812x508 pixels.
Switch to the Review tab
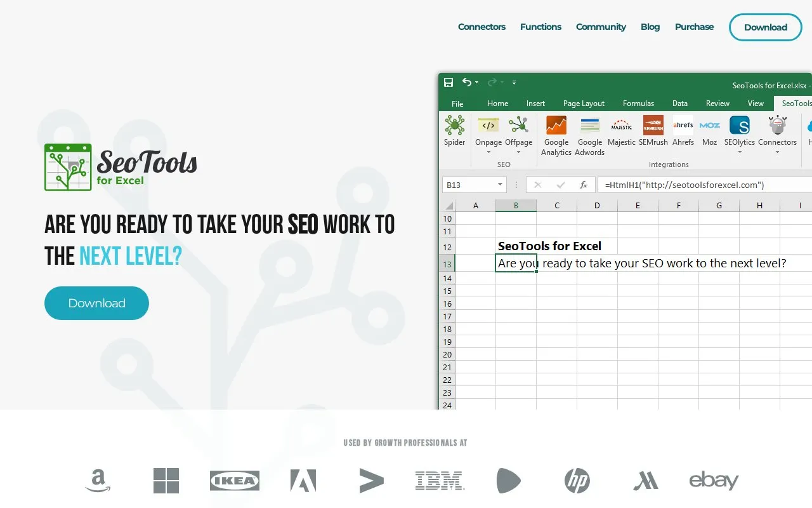click(717, 104)
